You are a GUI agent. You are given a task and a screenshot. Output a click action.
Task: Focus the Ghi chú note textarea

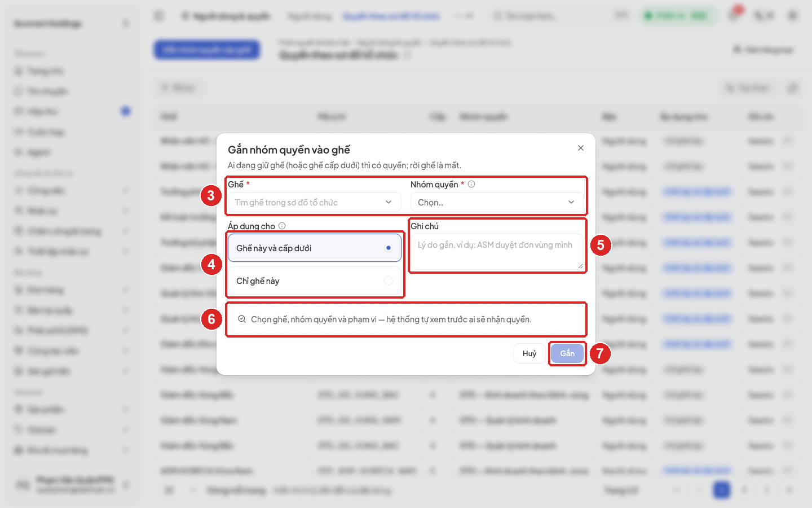(x=497, y=252)
